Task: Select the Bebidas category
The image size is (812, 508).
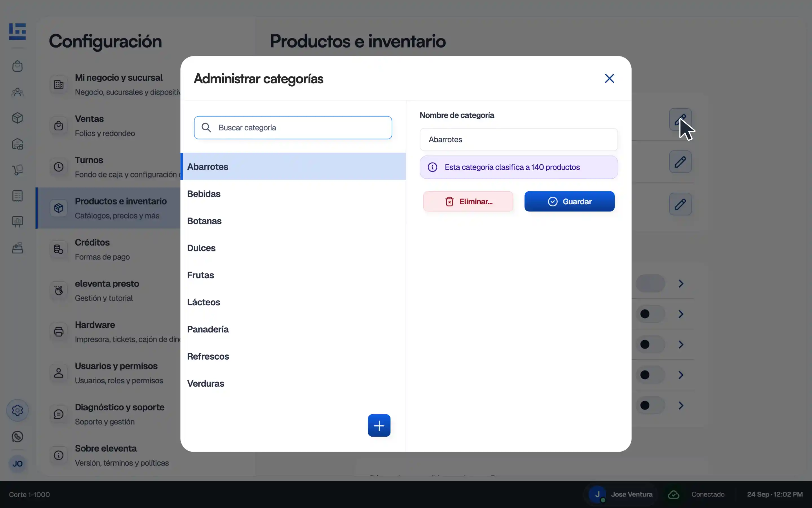Action: 293,194
